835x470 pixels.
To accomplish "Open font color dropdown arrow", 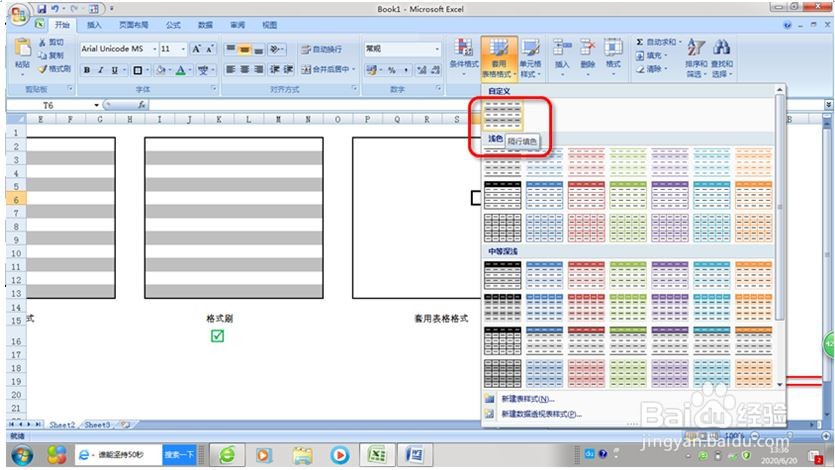I will point(190,70).
